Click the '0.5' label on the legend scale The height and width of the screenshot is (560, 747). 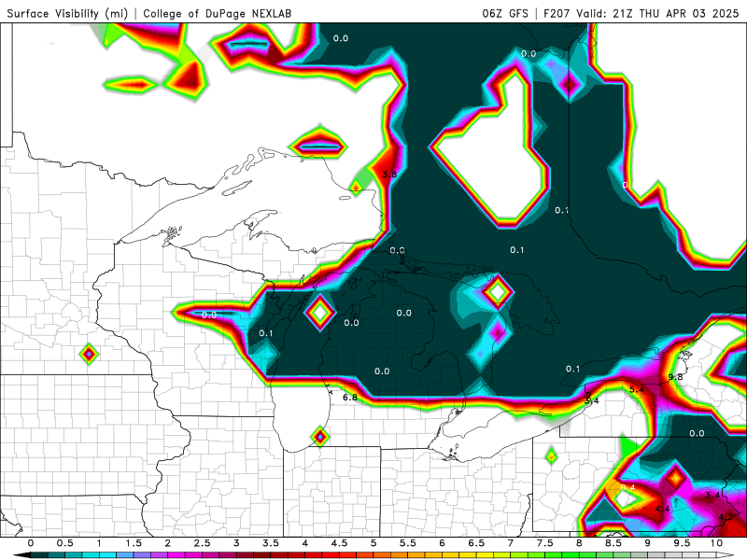pos(64,543)
